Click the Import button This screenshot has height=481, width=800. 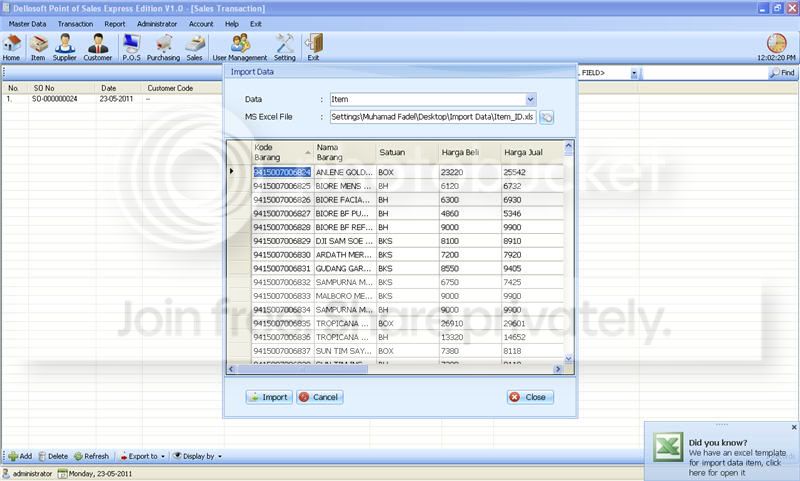click(269, 397)
